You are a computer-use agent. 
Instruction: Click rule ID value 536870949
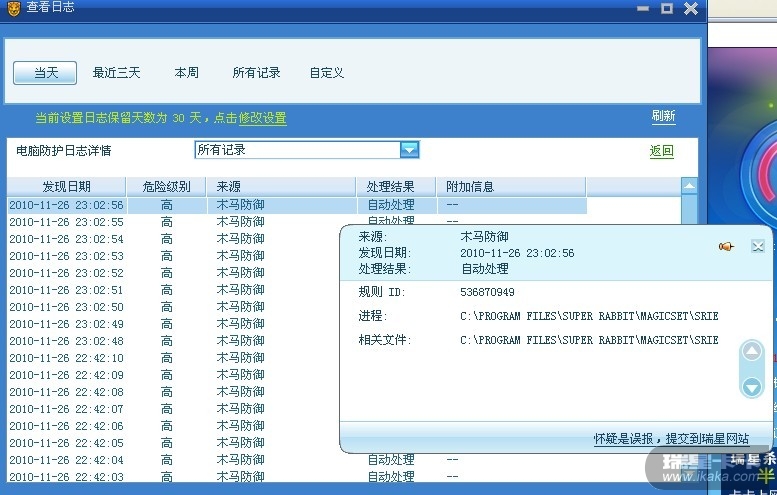tap(487, 292)
